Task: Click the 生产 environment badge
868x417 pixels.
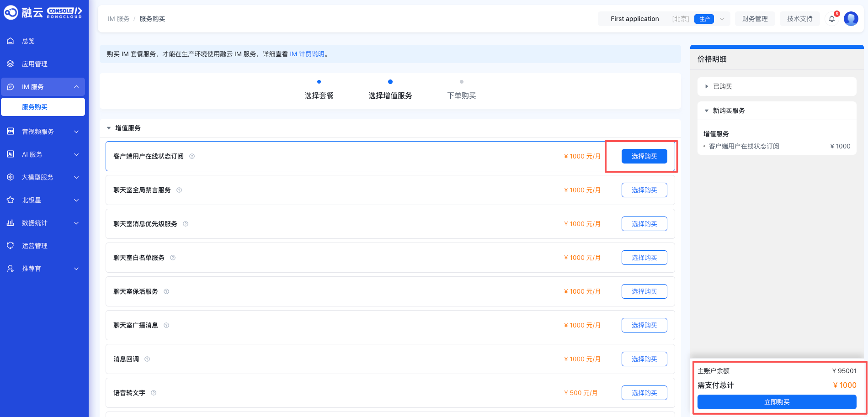Action: (704, 19)
